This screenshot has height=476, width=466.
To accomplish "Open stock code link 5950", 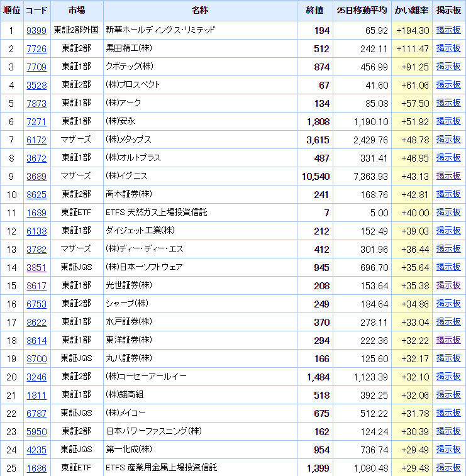I will coord(36,431).
